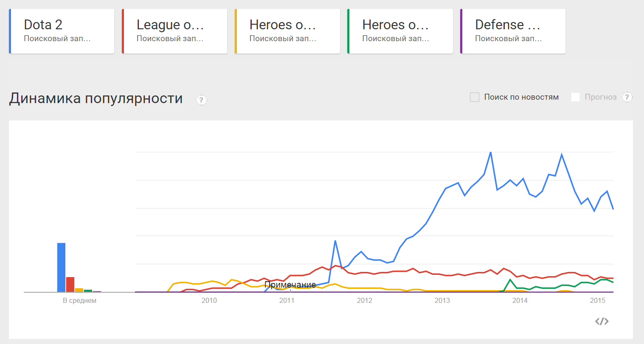Open the yellow Heroes o… term card
Image resolution: width=644 pixels, height=344 pixels.
point(287,31)
